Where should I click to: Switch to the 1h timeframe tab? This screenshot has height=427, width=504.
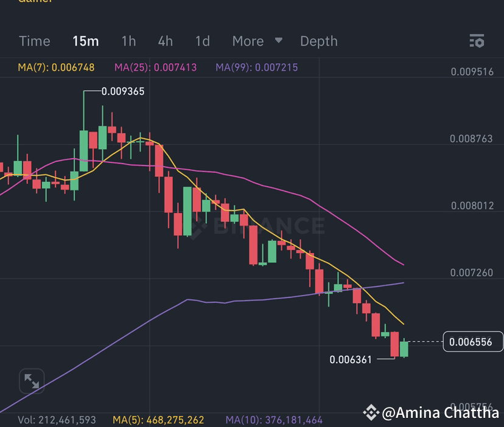click(128, 41)
